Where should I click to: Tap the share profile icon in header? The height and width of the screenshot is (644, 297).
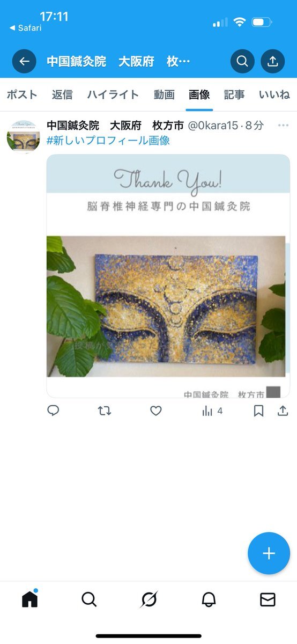pos(273,61)
